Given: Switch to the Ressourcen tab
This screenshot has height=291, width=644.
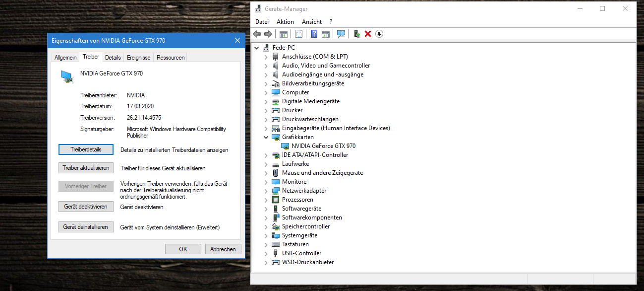Looking at the screenshot, I should click(x=171, y=58).
